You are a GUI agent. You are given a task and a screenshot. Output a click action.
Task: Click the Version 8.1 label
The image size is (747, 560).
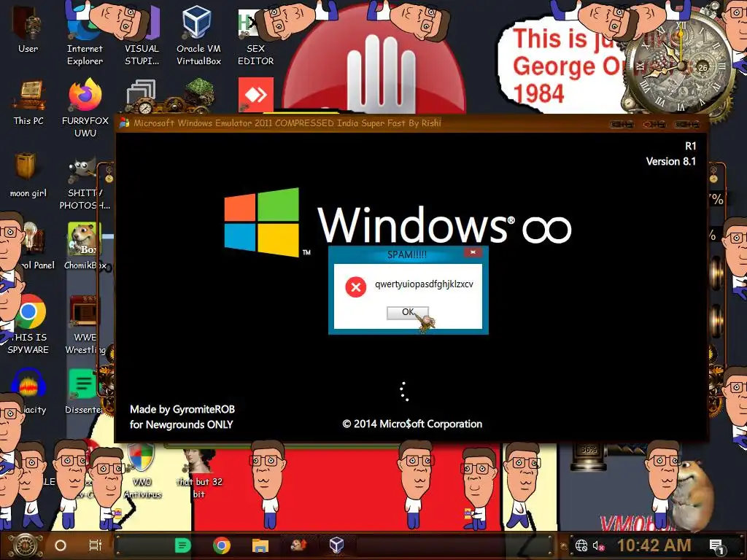coord(671,161)
